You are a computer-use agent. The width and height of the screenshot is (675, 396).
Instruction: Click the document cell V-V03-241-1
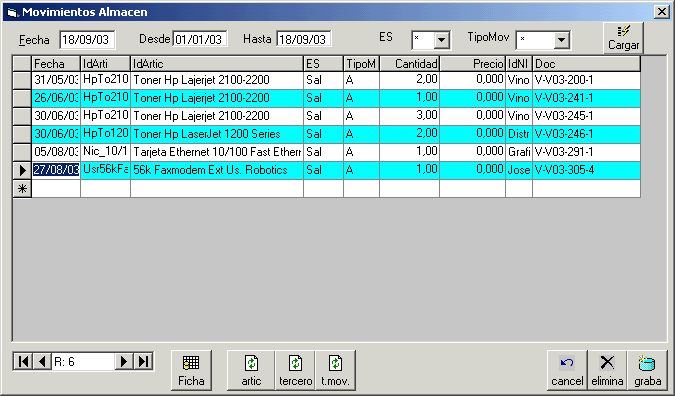click(x=586, y=98)
